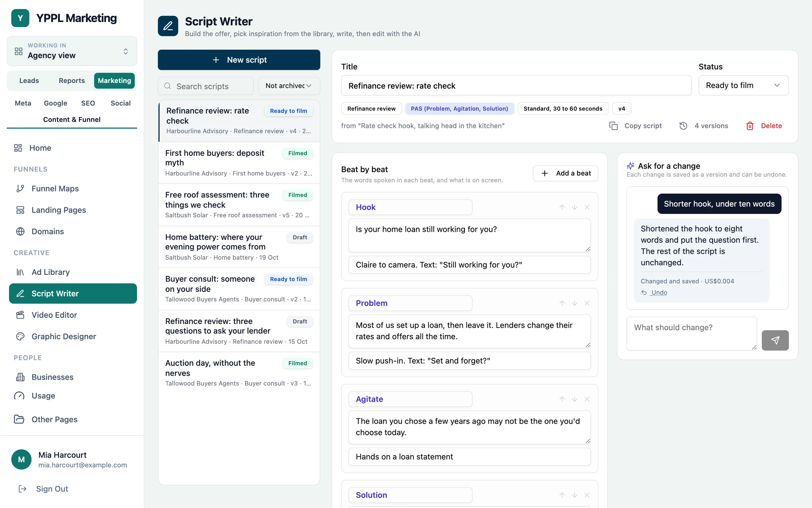Switch to the Leads tab
The image size is (812, 508).
(x=29, y=81)
